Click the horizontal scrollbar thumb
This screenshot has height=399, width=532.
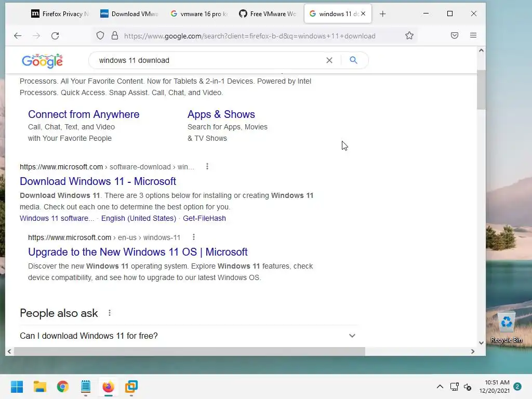point(189,352)
